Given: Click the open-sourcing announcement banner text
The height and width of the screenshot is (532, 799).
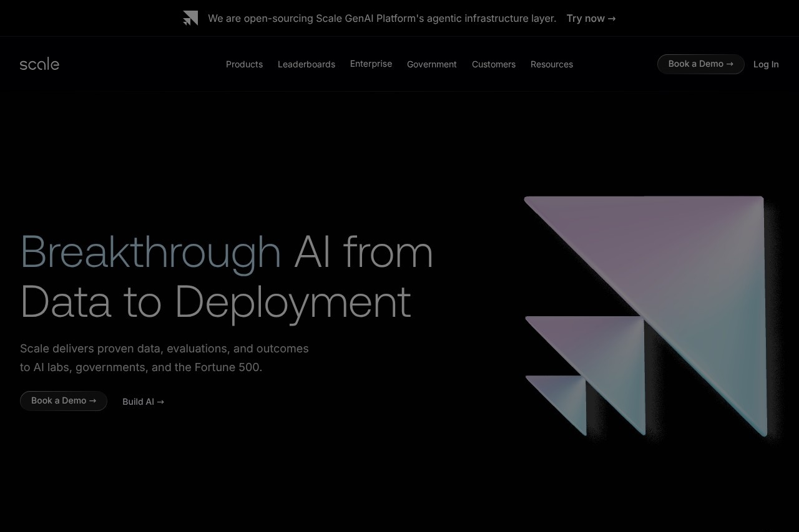Looking at the screenshot, I should (381, 19).
